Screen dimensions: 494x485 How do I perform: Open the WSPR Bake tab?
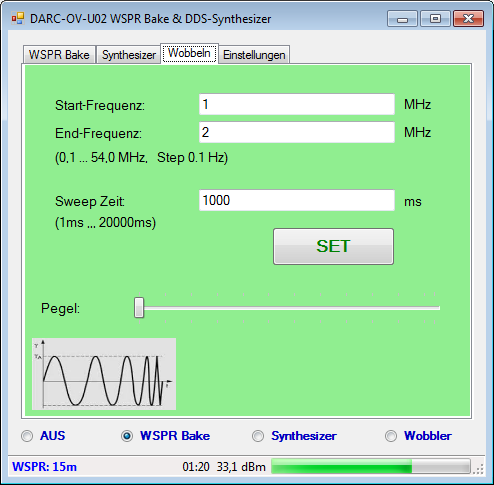click(x=59, y=55)
